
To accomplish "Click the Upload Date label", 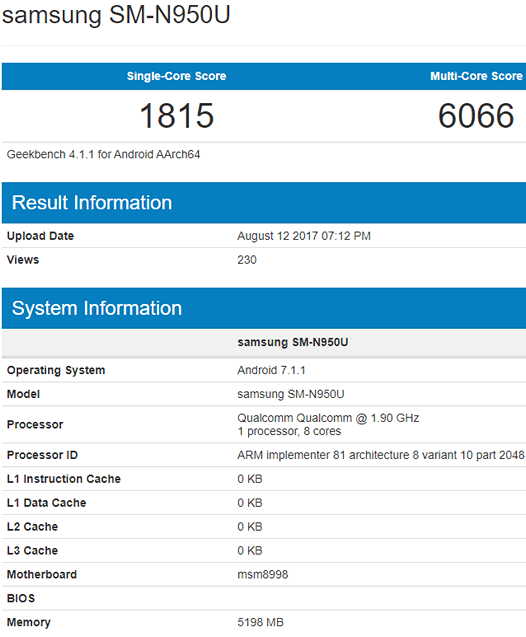I will pos(40,236).
